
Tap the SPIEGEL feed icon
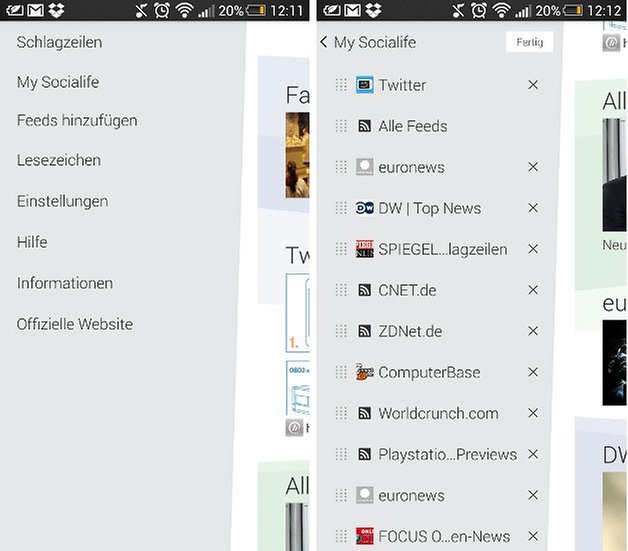tap(364, 249)
